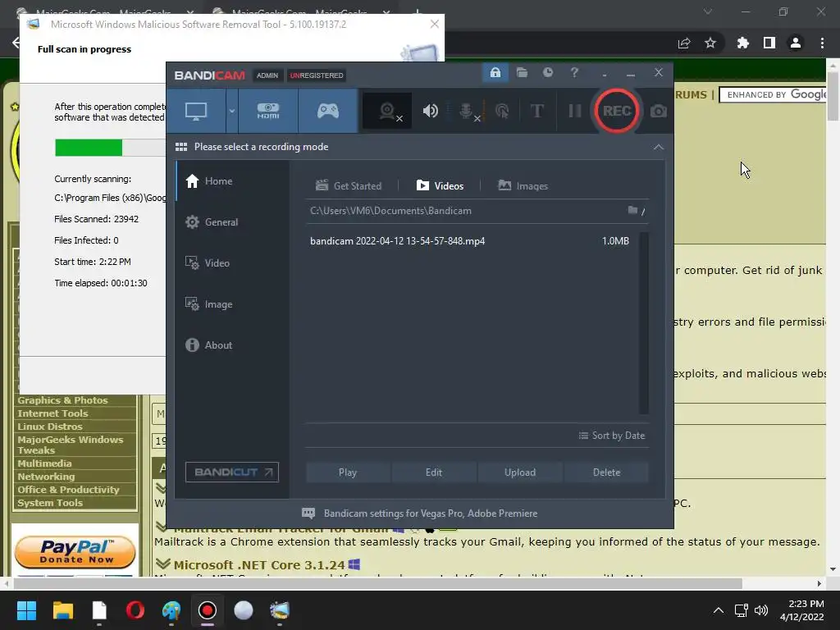Switch to the Images tab
The width and height of the screenshot is (840, 630).
coord(523,186)
